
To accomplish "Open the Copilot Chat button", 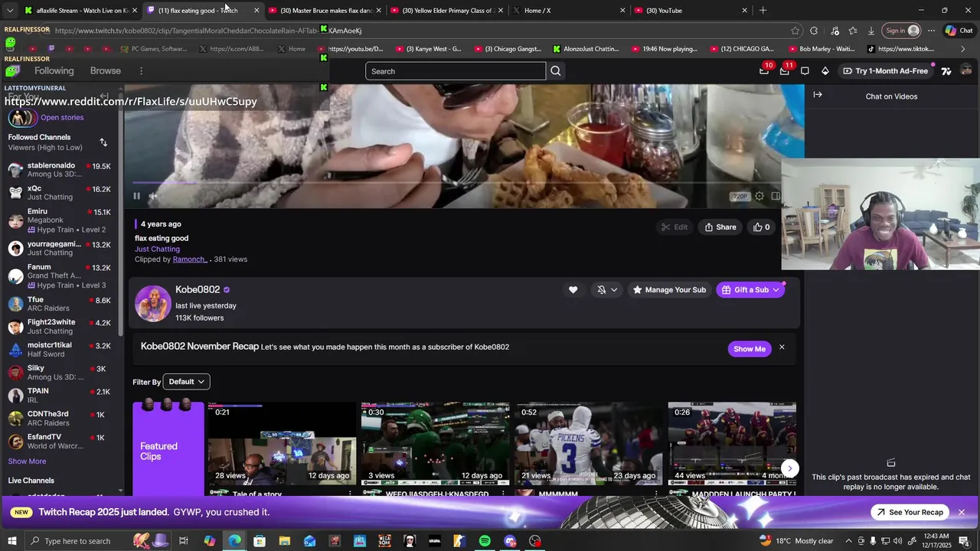I will (959, 31).
